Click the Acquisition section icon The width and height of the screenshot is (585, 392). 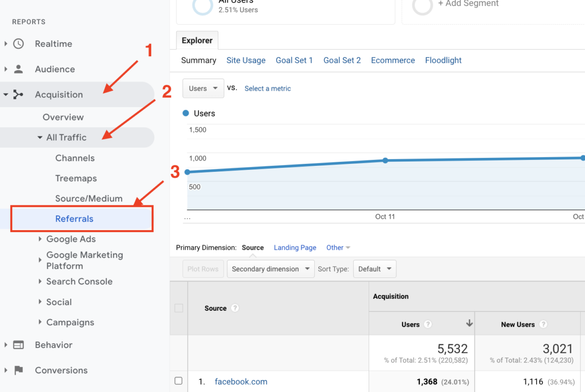click(19, 94)
